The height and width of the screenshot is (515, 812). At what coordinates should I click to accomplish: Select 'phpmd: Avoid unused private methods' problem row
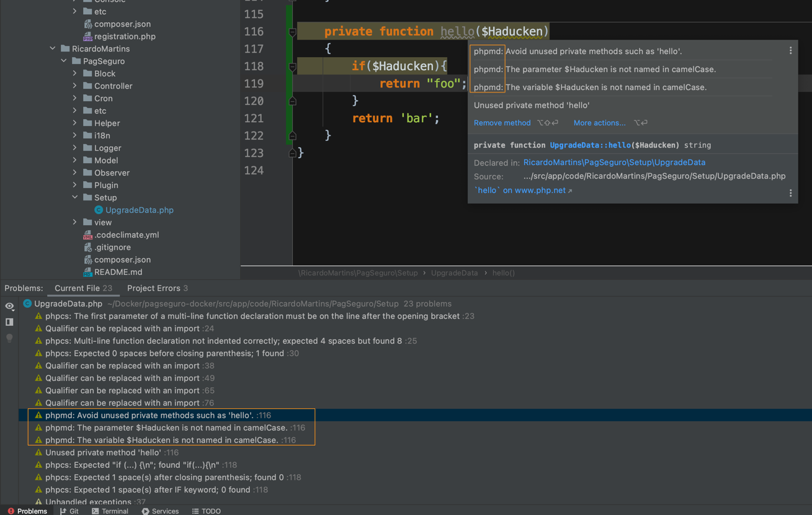(415, 415)
